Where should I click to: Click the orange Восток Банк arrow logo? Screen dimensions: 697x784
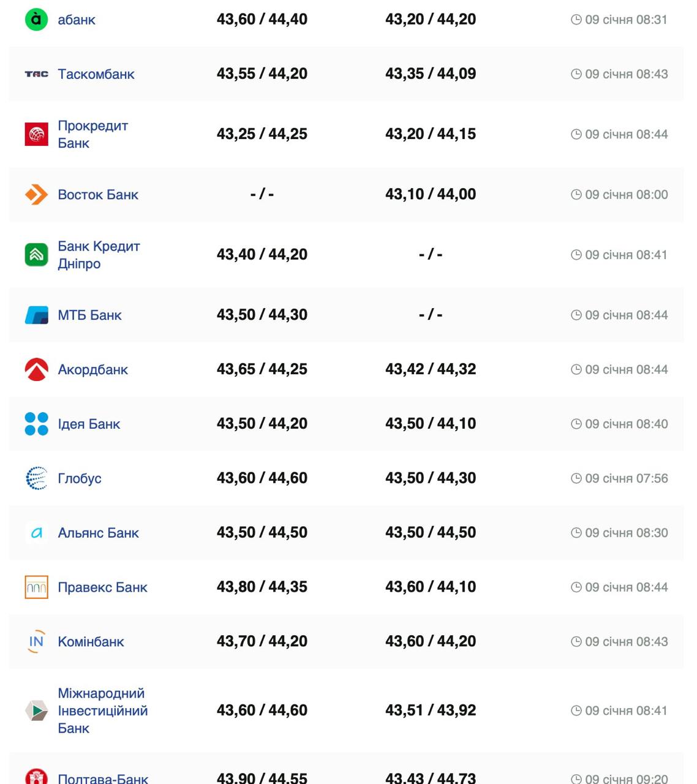click(36, 195)
